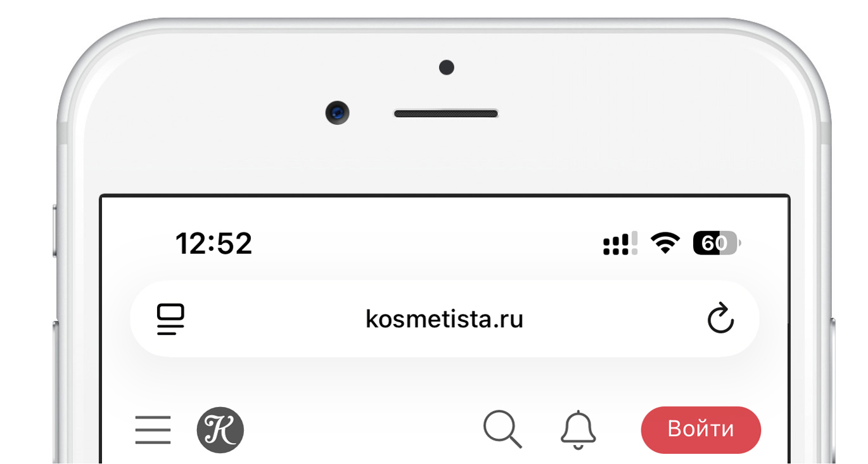This screenshot has height=464, width=868.
Task: Tap the battery indicator showing 60
Action: (717, 244)
